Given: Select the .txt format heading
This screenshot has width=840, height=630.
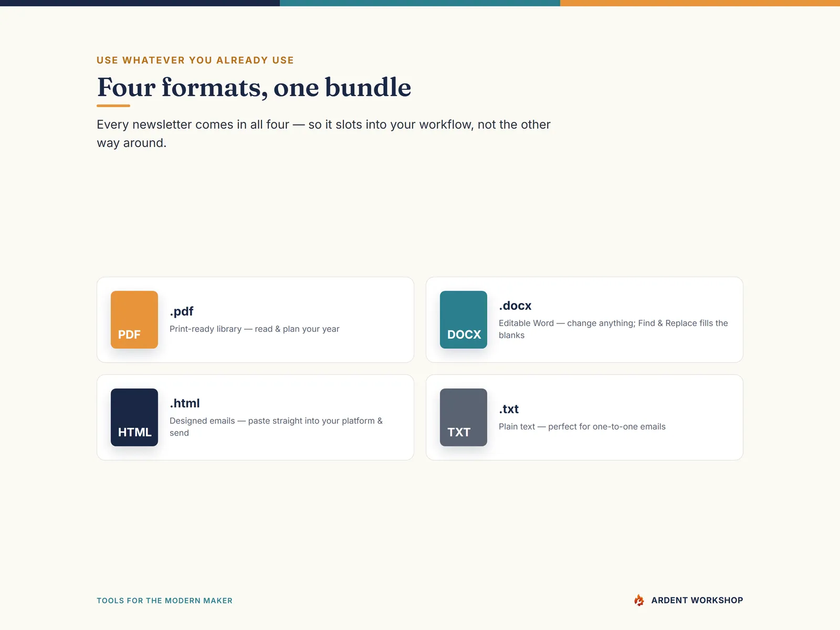Looking at the screenshot, I should pyautogui.click(x=509, y=409).
